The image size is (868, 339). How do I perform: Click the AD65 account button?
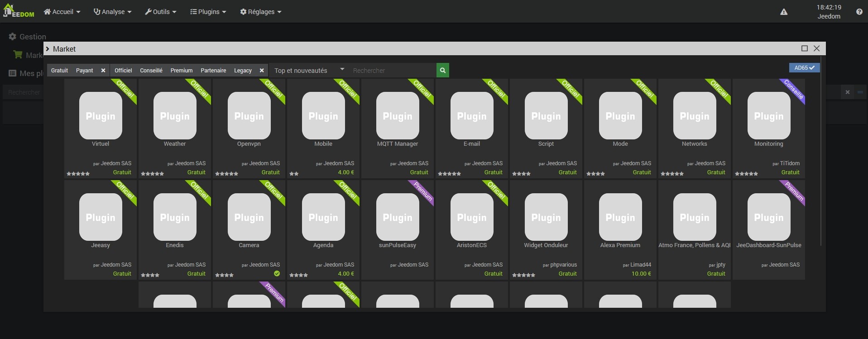[804, 68]
